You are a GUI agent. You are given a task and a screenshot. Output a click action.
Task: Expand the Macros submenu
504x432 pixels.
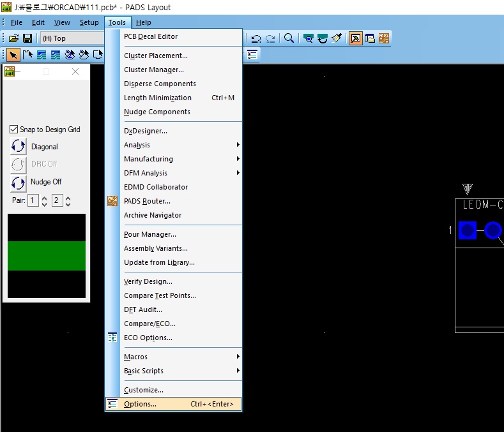182,357
